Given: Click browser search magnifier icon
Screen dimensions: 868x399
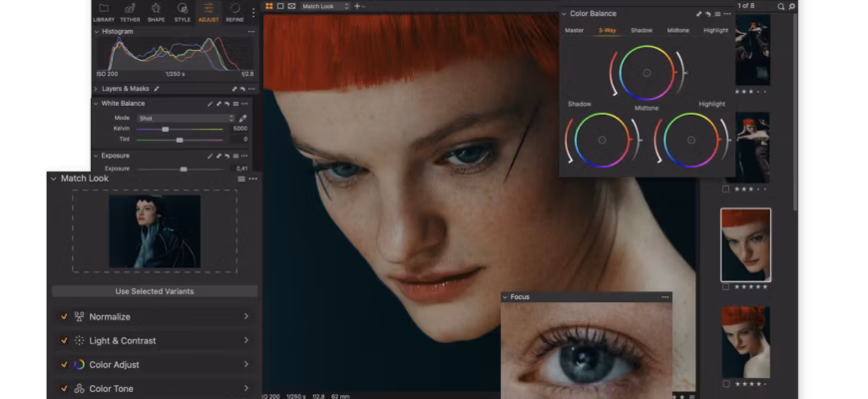Looking at the screenshot, I should click(780, 6).
